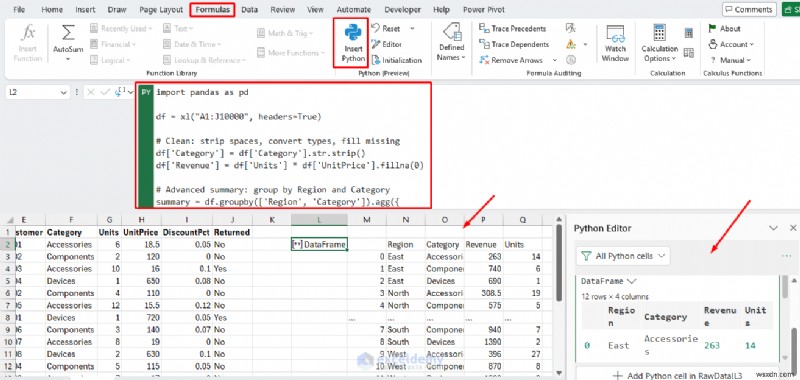The width and height of the screenshot is (800, 380).
Task: Click the filter icon beside All Python cells
Action: coord(586,256)
